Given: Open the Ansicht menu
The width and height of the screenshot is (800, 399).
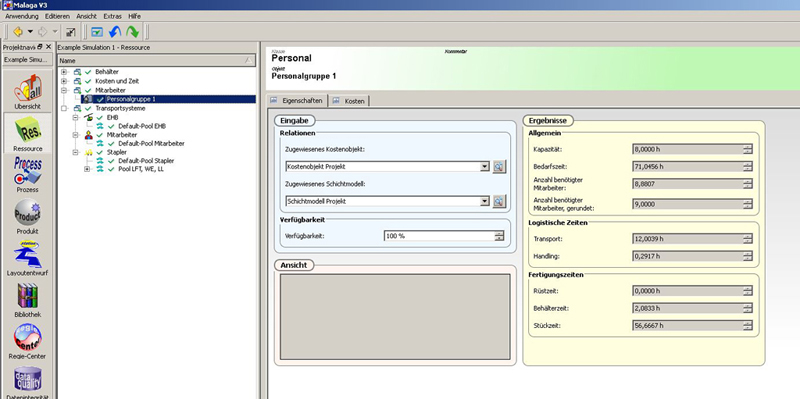Looking at the screenshot, I should click(x=86, y=16).
